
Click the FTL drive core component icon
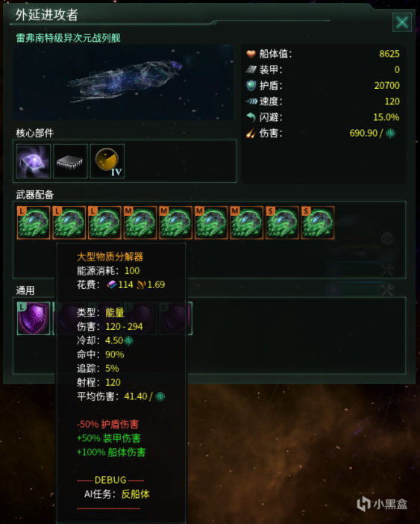click(34, 161)
